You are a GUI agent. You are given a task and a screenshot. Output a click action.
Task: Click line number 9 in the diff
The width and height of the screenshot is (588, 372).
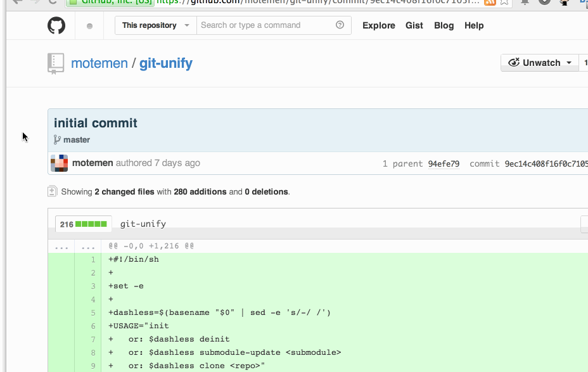point(93,366)
